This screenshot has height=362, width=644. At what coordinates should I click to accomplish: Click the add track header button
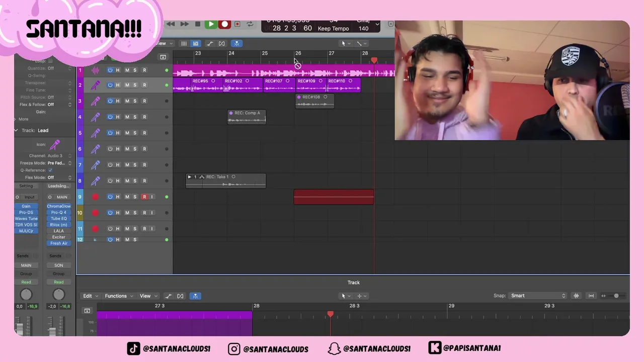(x=163, y=57)
